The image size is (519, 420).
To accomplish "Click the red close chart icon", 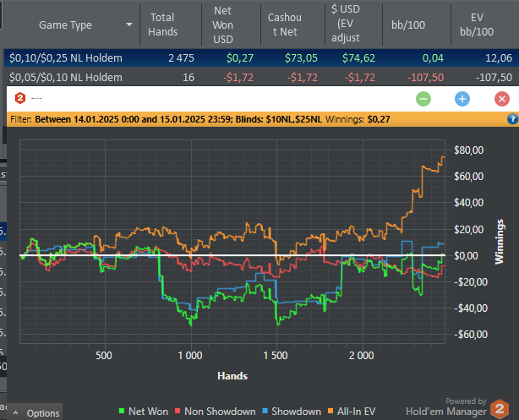I will (501, 99).
